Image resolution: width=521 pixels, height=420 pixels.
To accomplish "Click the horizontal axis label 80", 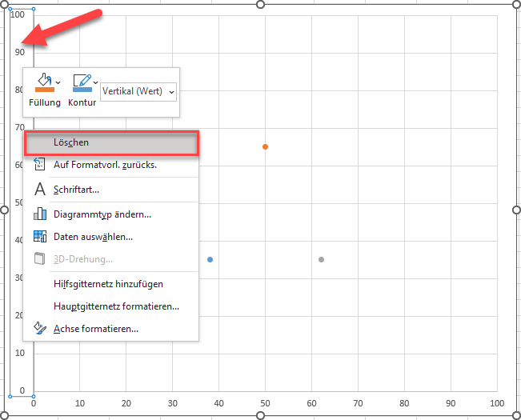I will tap(404, 403).
